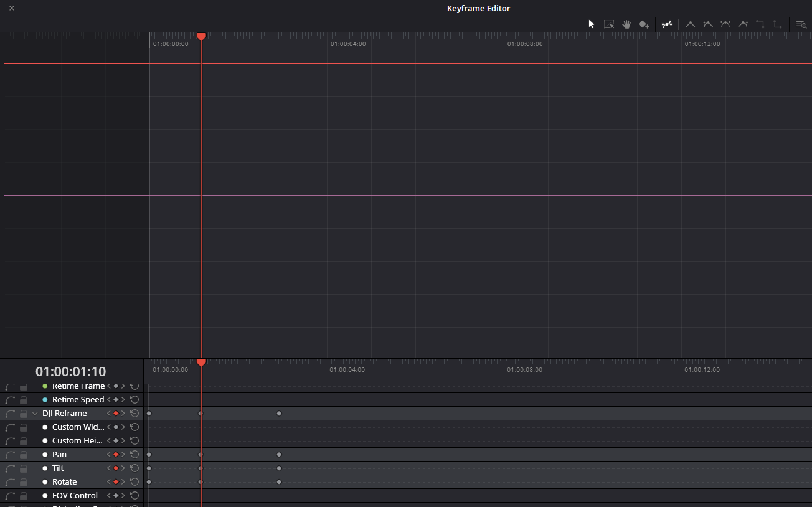
Task: Select the Retime Speed parameter row
Action: coord(72,399)
